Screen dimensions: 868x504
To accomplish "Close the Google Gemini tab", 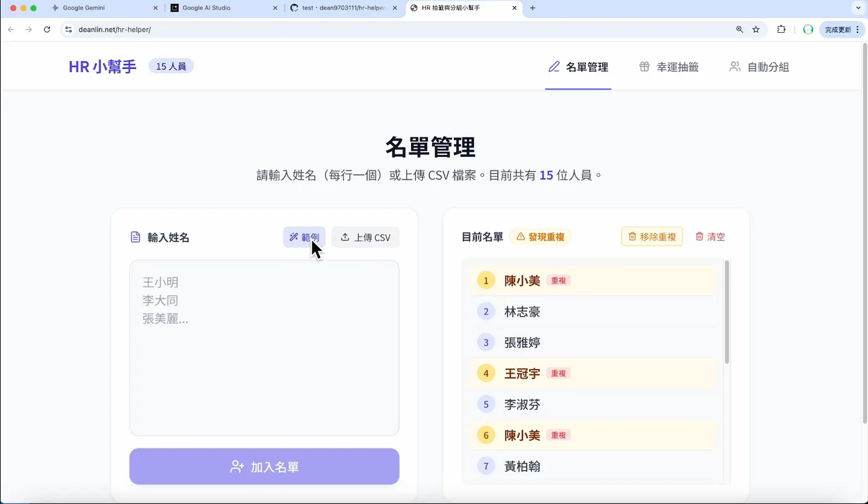I will point(155,8).
